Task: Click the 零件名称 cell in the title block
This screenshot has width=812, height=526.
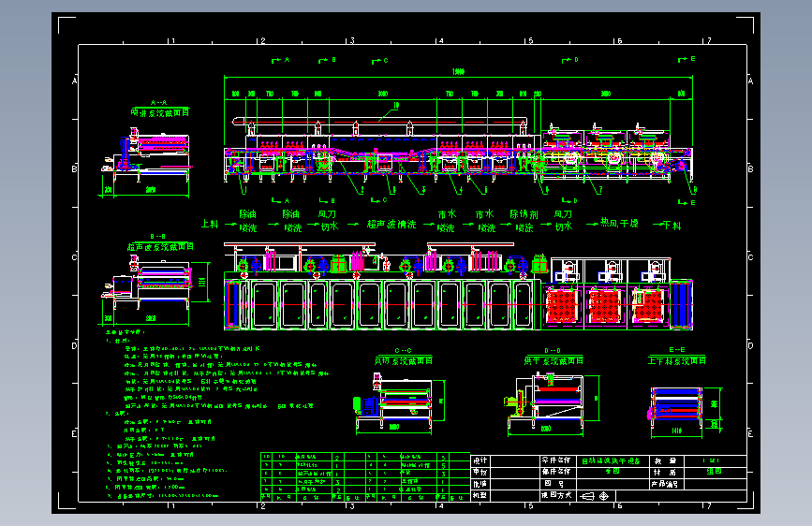Action: coord(556,460)
